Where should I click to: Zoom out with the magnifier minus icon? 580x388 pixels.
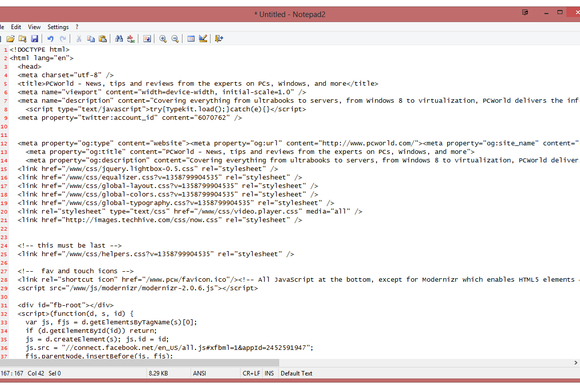(x=175, y=38)
